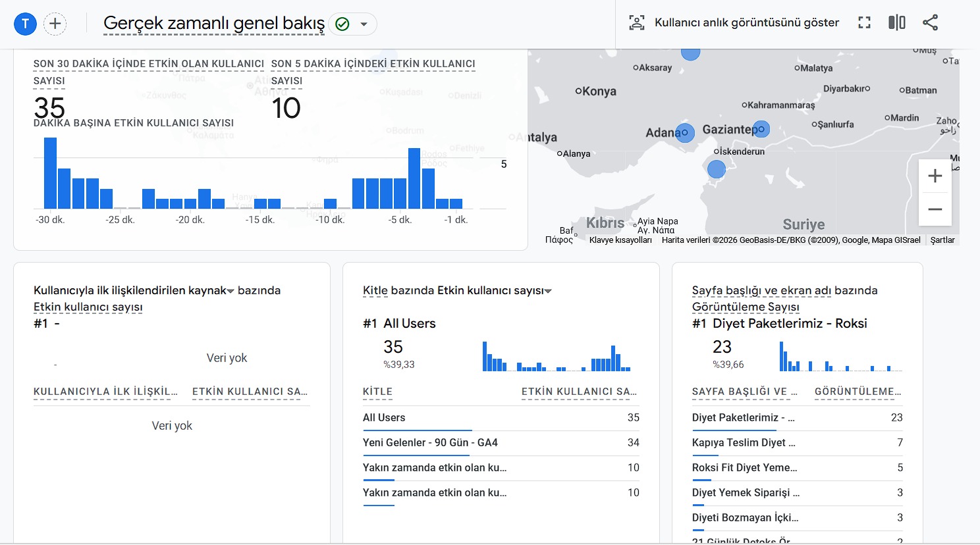Click the Adana user bubble on map
Image resolution: width=980 pixels, height=545 pixels.
[685, 132]
